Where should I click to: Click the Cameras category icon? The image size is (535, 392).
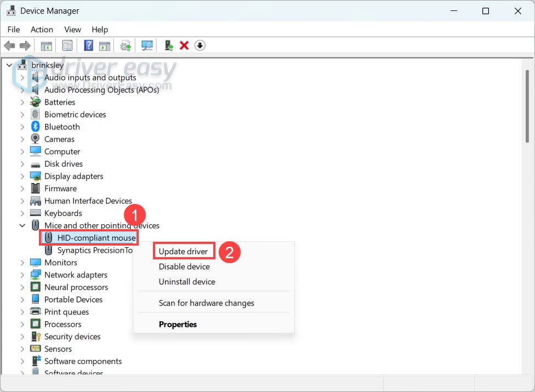(35, 139)
